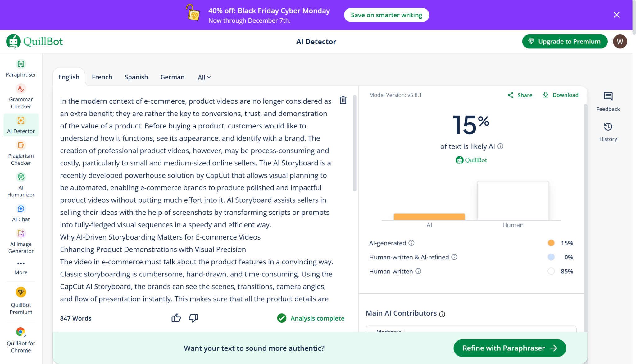Expand the All languages dropdown
This screenshot has height=364, width=636.
click(204, 77)
